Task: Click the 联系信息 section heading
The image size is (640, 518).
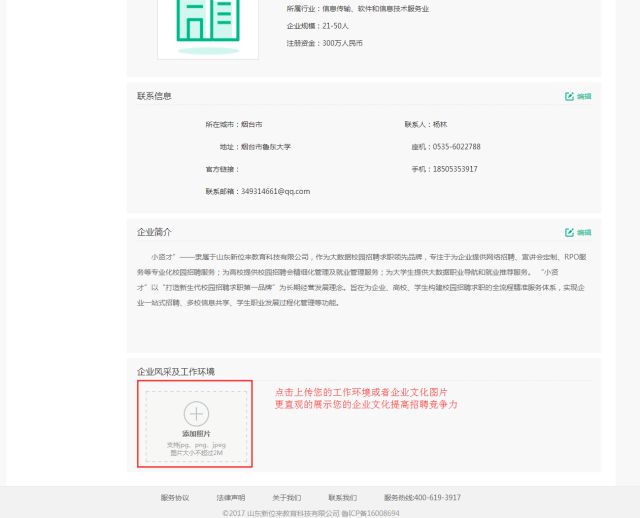Action: pyautogui.click(x=154, y=96)
